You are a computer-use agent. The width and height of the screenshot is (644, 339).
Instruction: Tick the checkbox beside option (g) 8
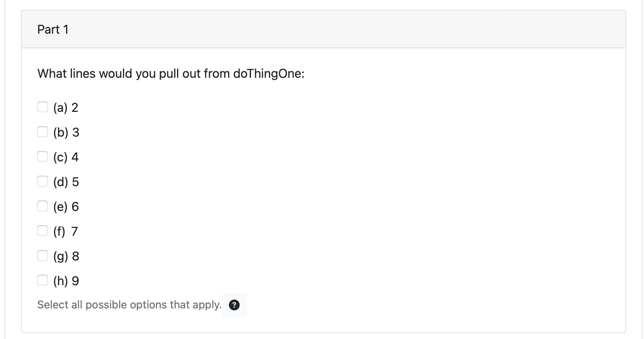click(43, 255)
